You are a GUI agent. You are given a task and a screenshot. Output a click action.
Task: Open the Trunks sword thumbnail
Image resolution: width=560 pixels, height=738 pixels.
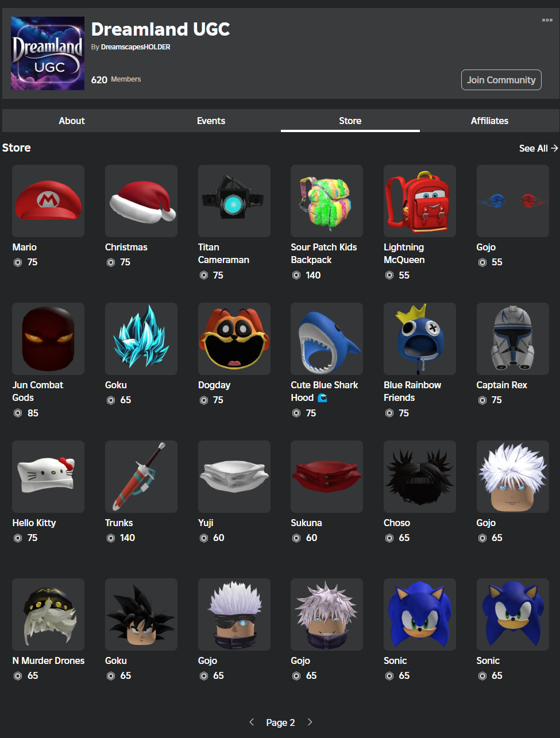pyautogui.click(x=141, y=477)
